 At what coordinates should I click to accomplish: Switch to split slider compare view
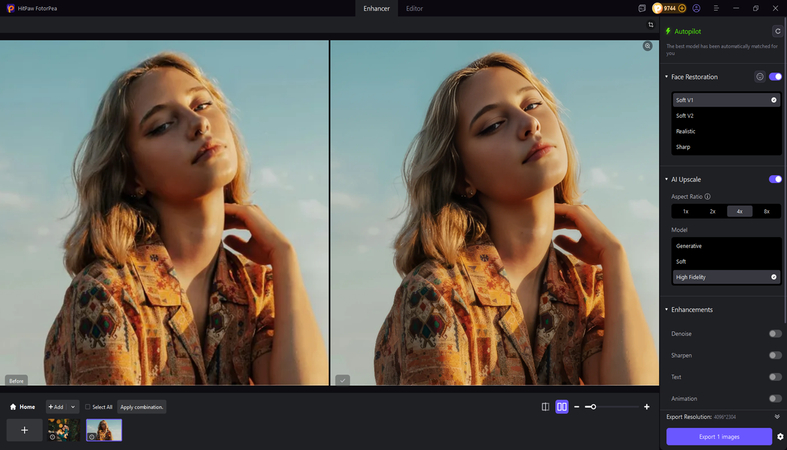click(x=545, y=407)
